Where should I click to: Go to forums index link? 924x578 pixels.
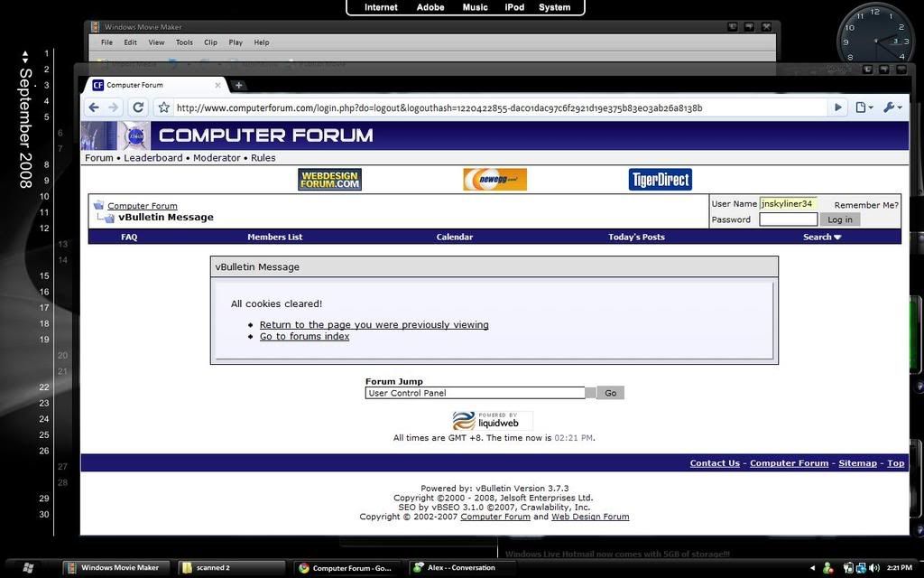pyautogui.click(x=305, y=336)
